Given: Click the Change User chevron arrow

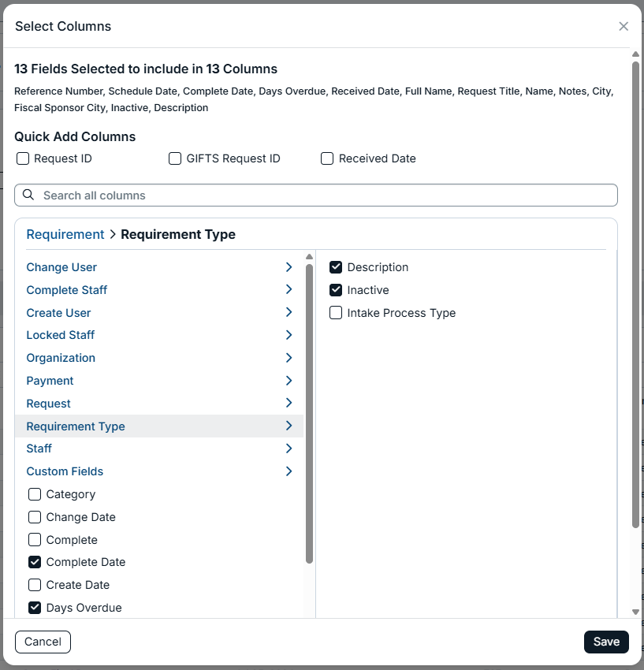Looking at the screenshot, I should coord(288,267).
